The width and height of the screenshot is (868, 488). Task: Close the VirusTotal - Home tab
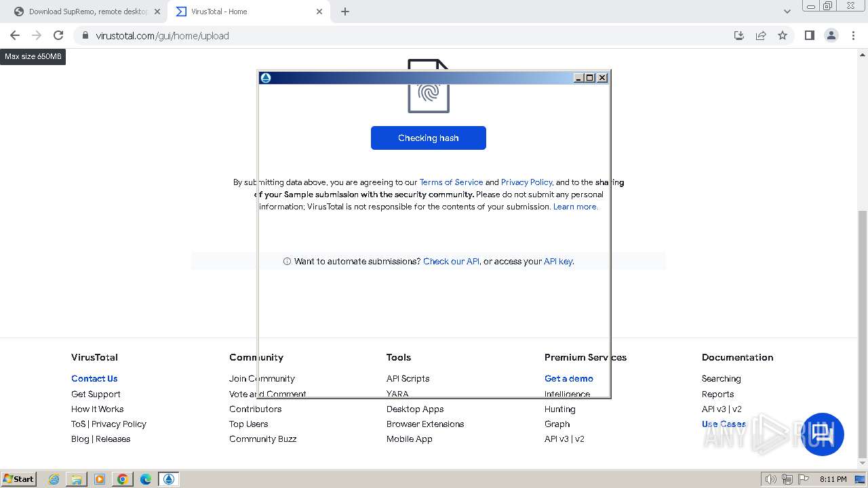point(319,12)
